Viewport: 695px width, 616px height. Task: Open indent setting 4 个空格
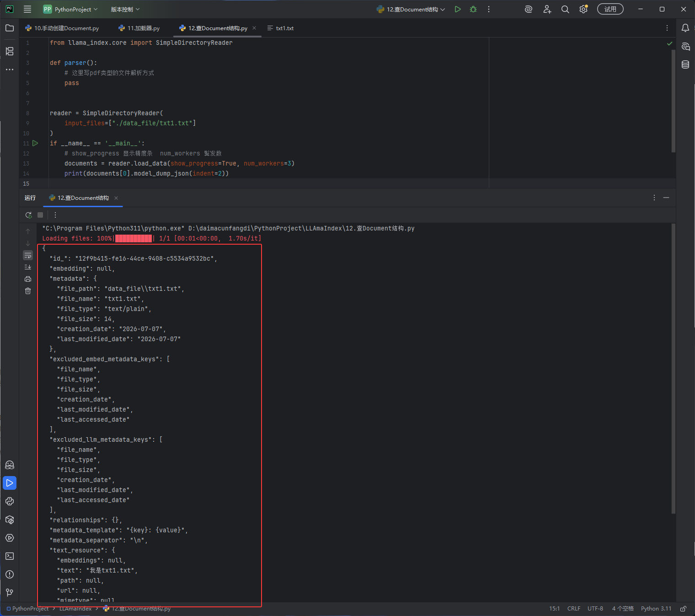(623, 609)
